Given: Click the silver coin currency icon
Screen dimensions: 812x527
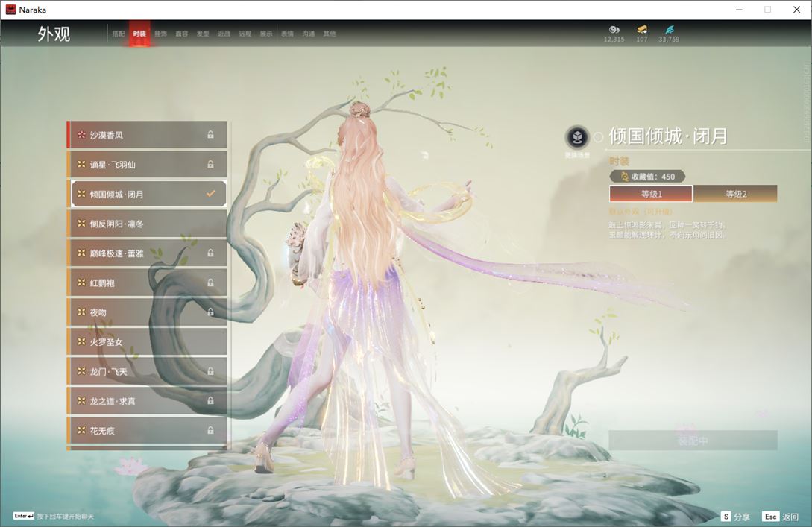Looking at the screenshot, I should click(x=614, y=30).
